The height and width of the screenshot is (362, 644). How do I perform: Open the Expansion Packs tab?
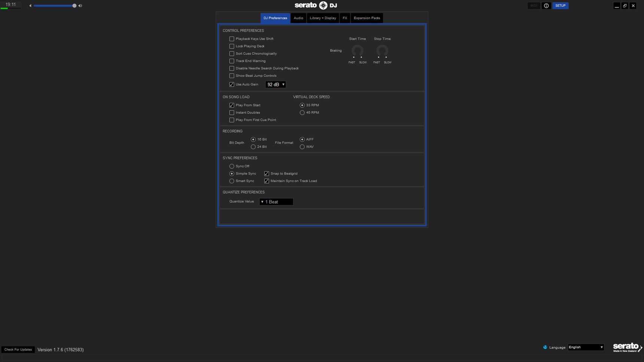[x=367, y=18]
